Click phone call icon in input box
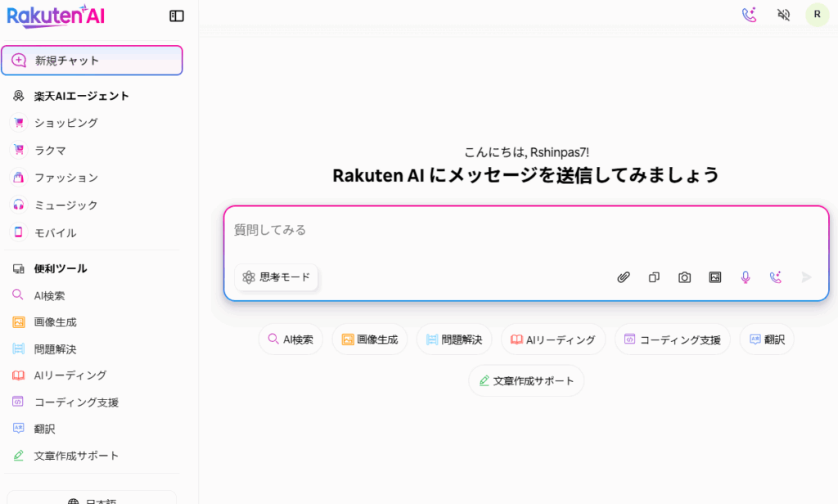 point(776,277)
